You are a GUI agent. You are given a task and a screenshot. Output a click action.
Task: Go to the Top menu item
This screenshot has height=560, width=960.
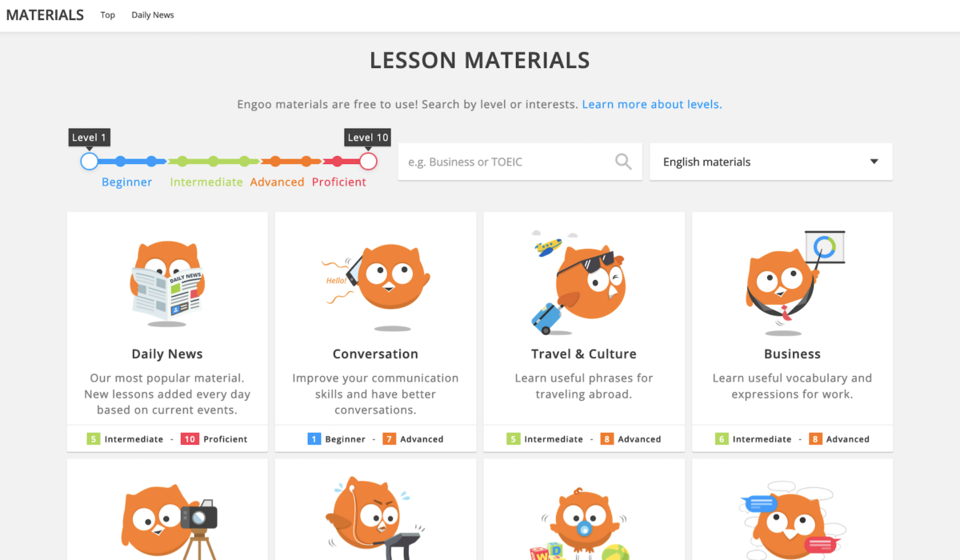click(x=108, y=15)
